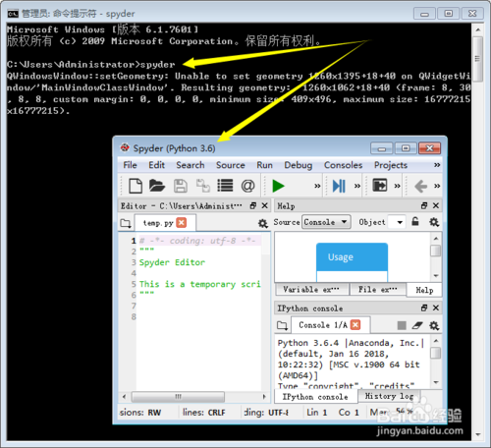Open the Projects menu

click(391, 165)
